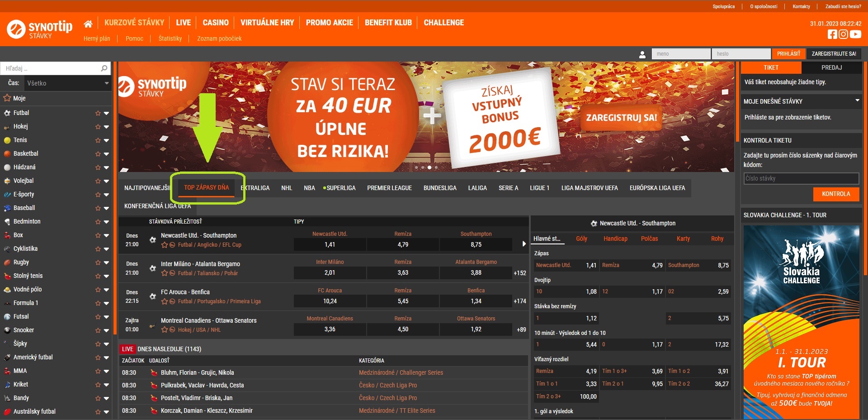Expand the Bedminton category arrow
This screenshot has height=420, width=868.
107,222
